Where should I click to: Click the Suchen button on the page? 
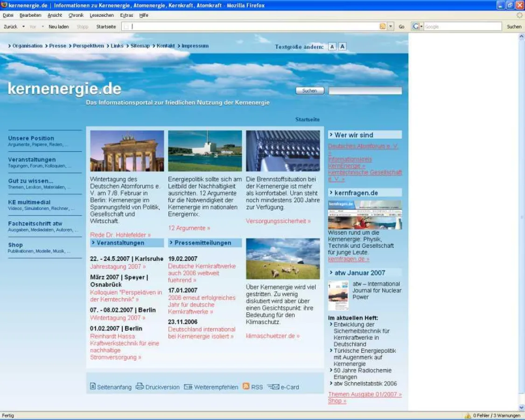309,90
